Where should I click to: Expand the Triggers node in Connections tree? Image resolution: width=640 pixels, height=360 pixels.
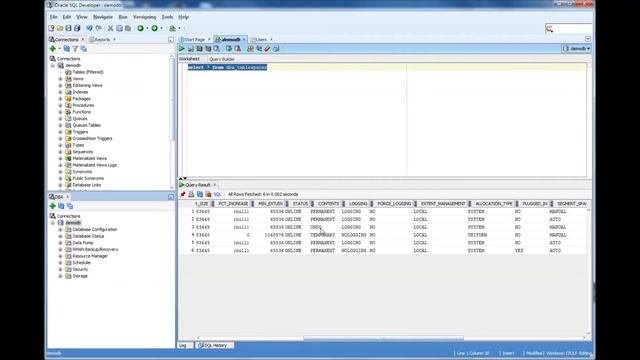pyautogui.click(x=60, y=132)
